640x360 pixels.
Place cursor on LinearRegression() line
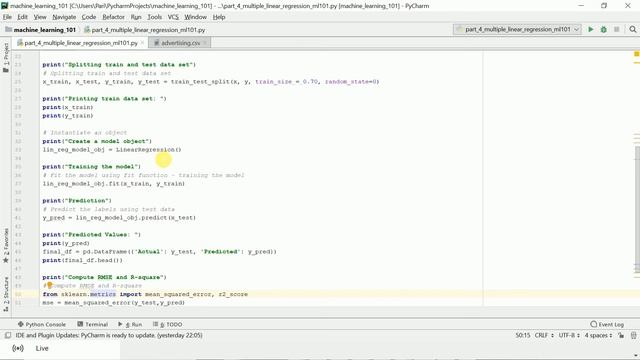coord(112,150)
